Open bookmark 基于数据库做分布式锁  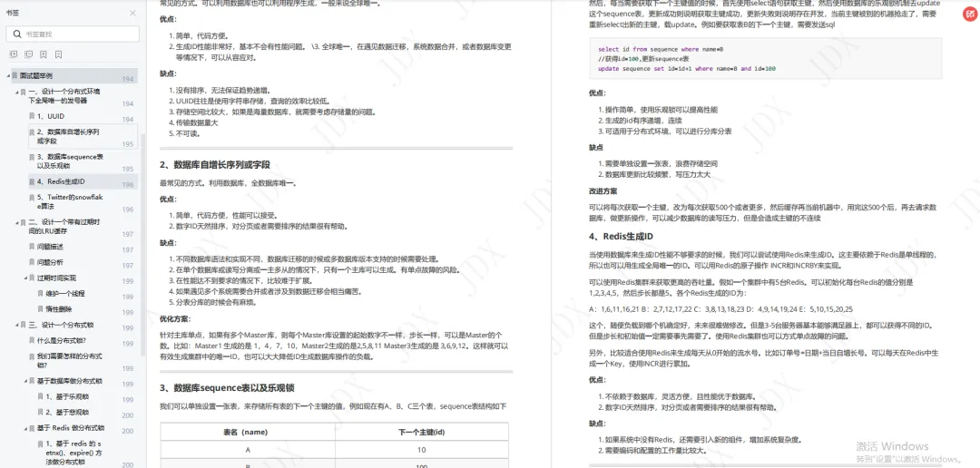tap(69, 381)
